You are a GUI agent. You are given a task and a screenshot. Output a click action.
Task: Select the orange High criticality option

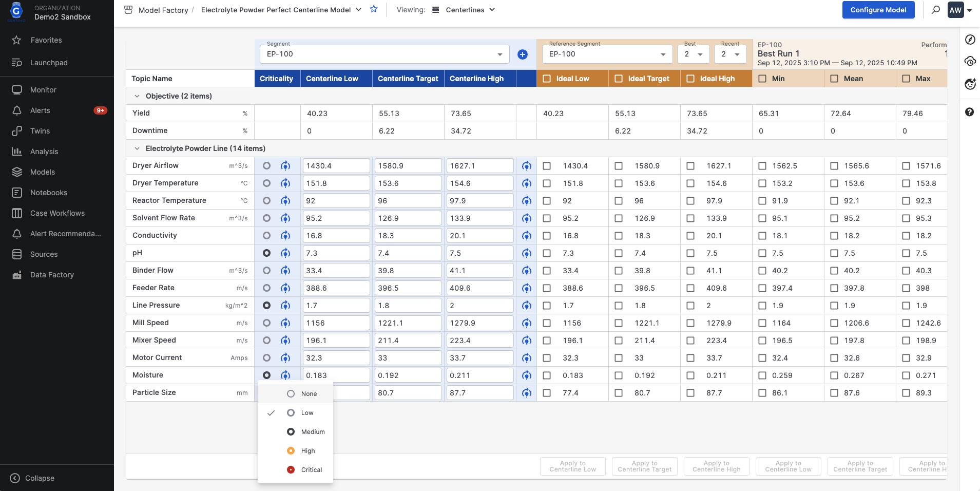(308, 451)
